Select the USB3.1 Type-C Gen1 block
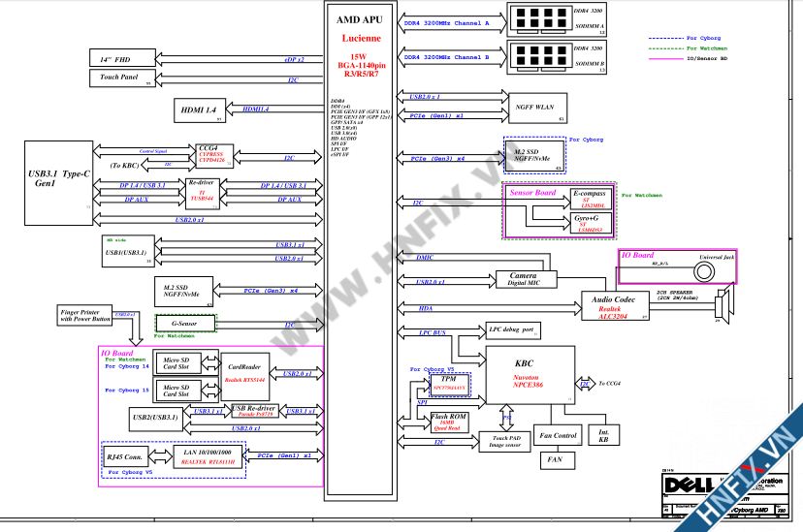803x532 pixels. point(58,183)
